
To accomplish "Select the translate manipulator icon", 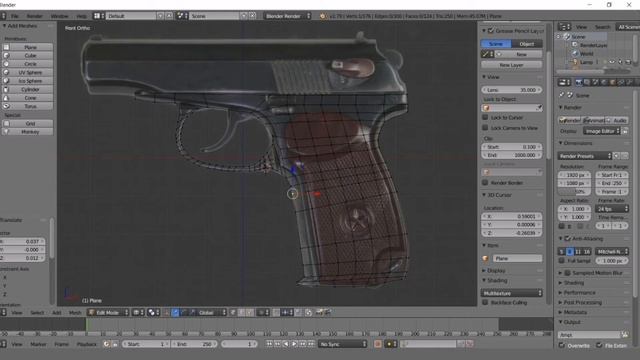I will [x=175, y=313].
